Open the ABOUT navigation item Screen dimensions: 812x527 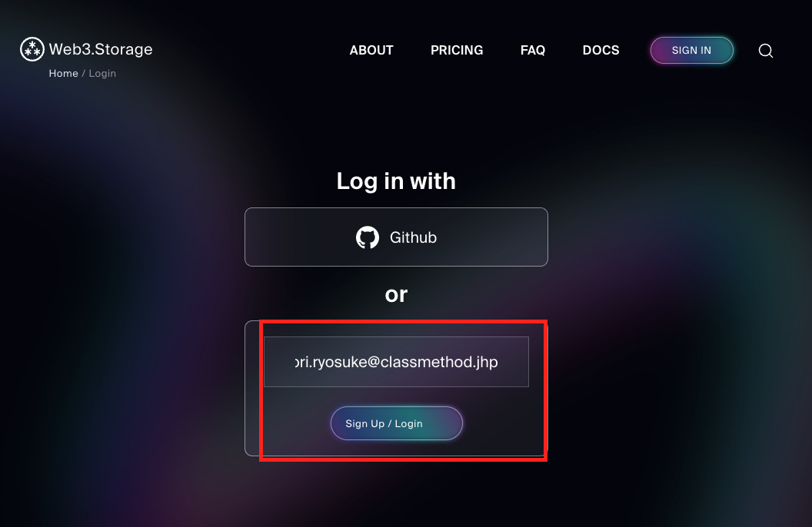point(371,50)
